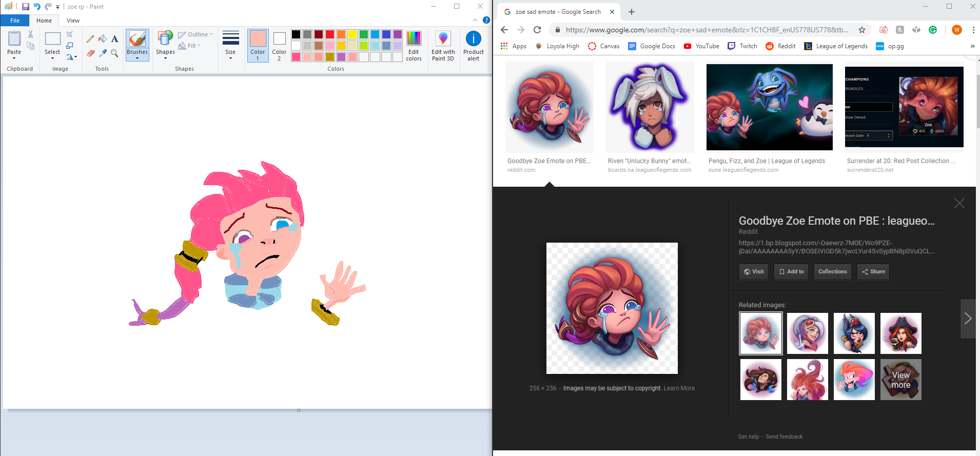Click the Add to button
Viewport: 980px width, 456px height.
click(x=791, y=272)
